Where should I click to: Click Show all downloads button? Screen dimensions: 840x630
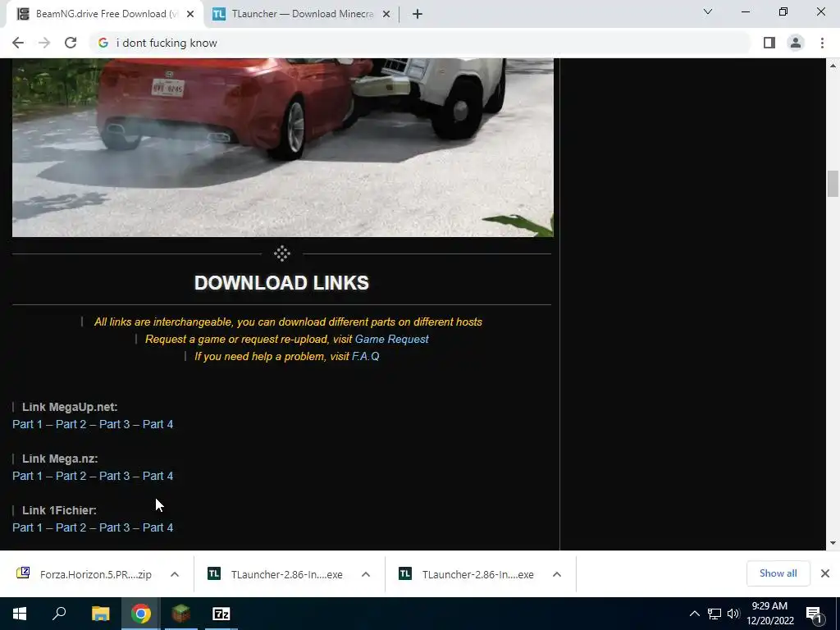pos(778,573)
